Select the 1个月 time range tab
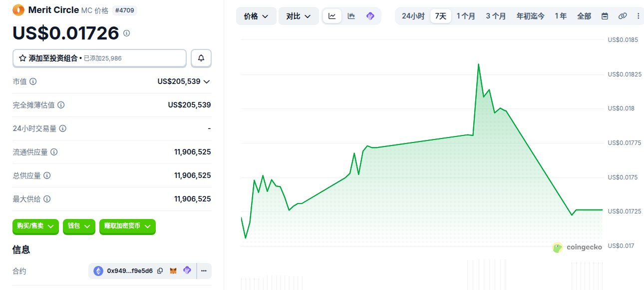This screenshot has width=644, height=290. (466, 16)
